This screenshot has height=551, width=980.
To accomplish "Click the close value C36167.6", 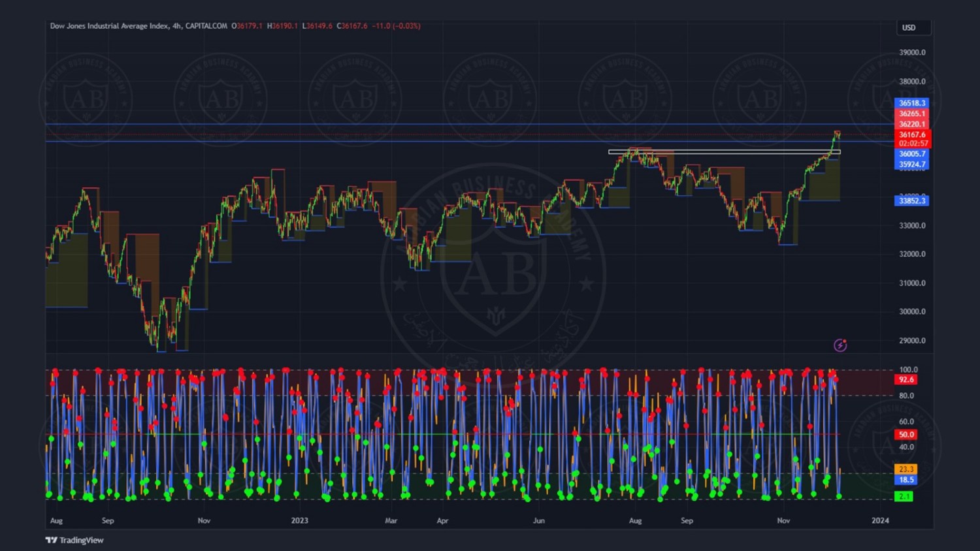I will pos(352,26).
